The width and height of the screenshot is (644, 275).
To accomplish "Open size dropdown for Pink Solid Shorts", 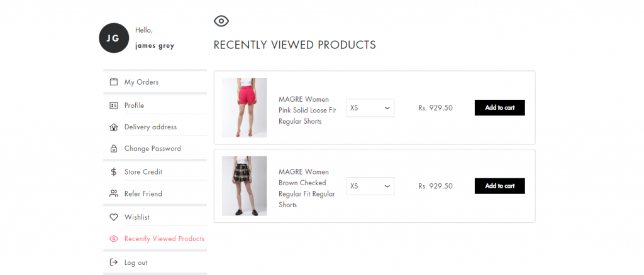I will [370, 108].
